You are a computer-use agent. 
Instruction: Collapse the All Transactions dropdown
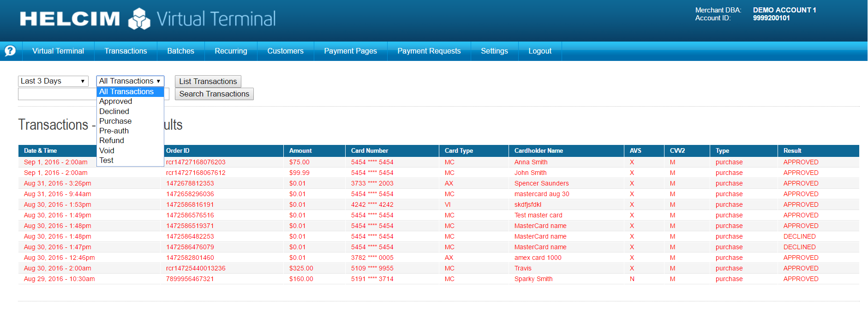tap(130, 81)
